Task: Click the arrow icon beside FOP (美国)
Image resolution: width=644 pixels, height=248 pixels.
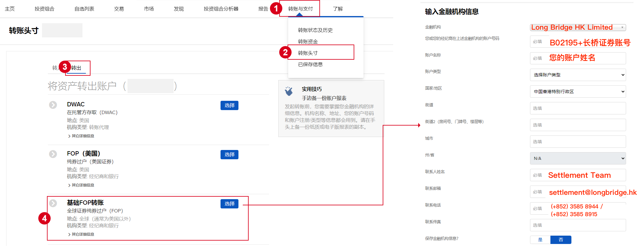Action: [53, 154]
